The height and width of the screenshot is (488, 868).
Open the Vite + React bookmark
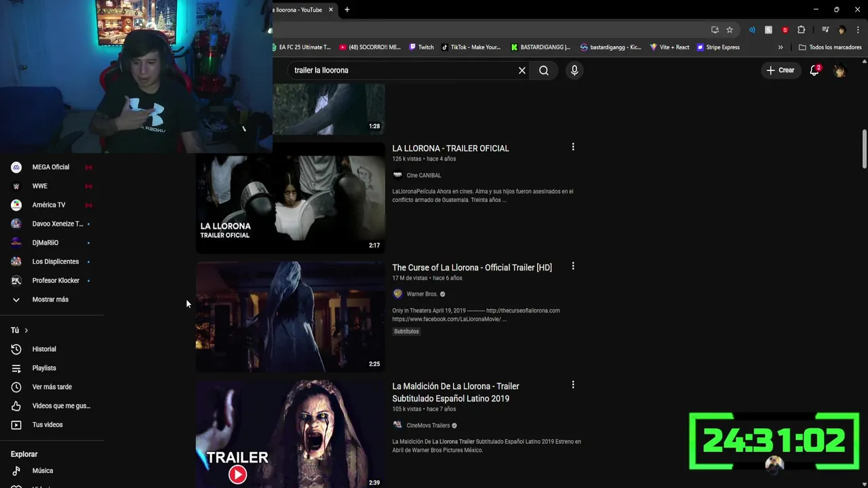pos(669,47)
